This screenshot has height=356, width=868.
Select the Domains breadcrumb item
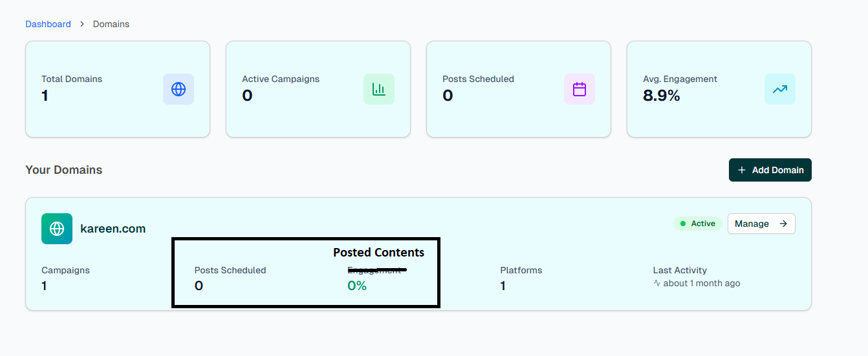click(111, 24)
